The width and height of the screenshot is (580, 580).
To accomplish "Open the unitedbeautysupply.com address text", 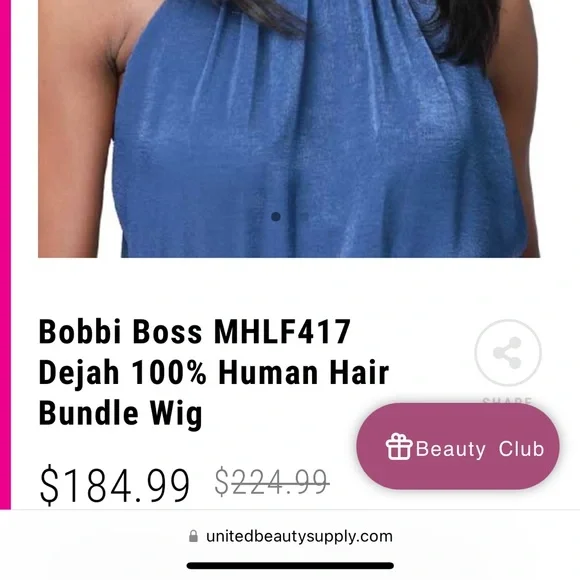I will point(299,536).
